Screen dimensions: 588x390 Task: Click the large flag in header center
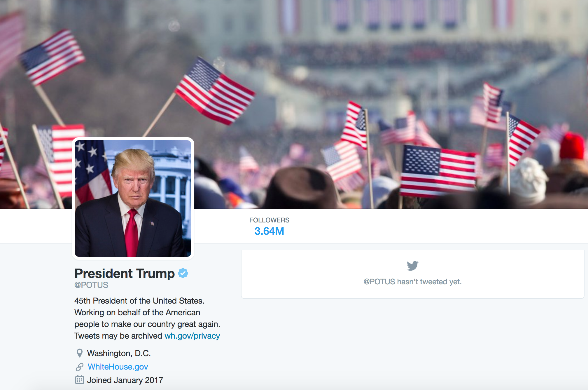(x=215, y=91)
